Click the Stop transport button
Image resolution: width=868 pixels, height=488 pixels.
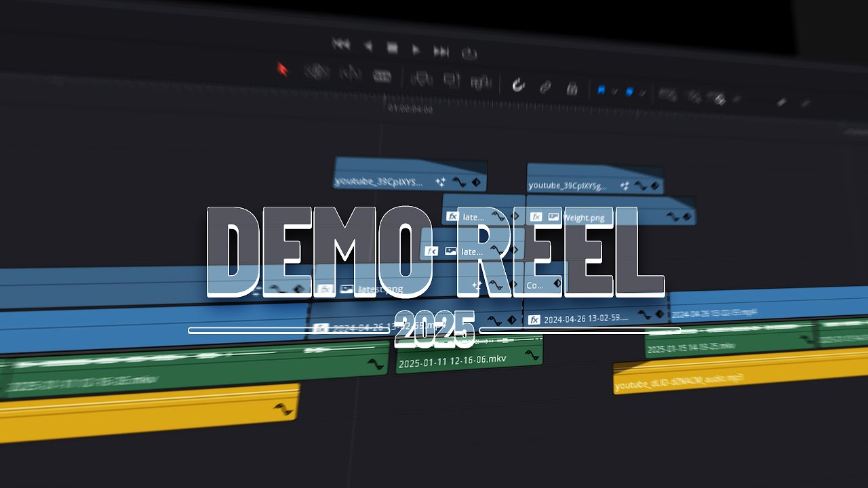pyautogui.click(x=392, y=47)
